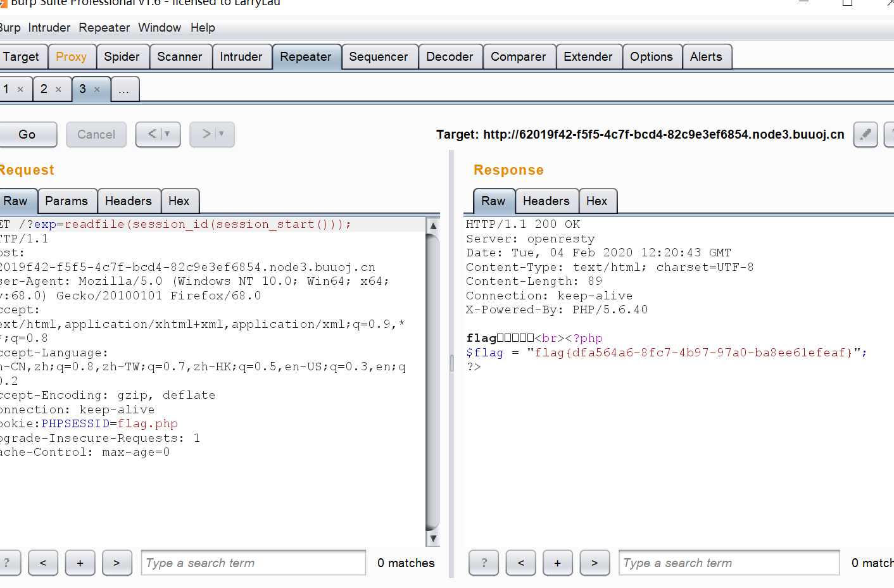Open the Extender tab
Image resolution: width=894 pixels, height=588 pixels.
click(x=588, y=56)
